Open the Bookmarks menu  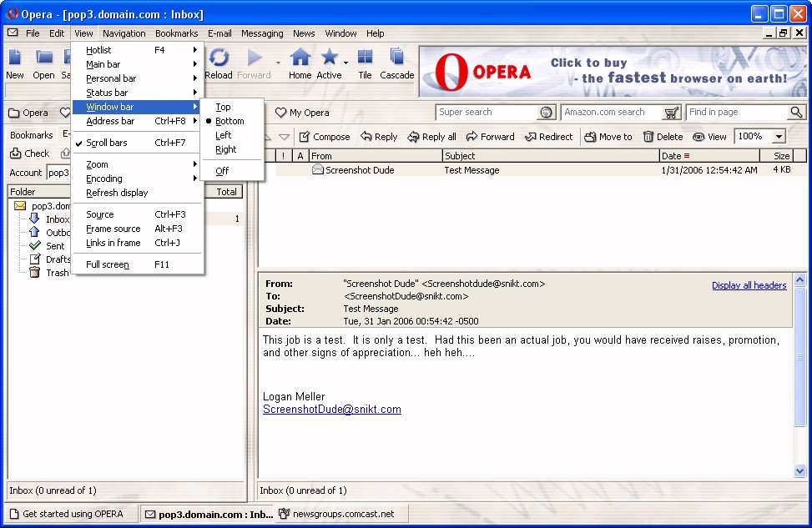click(176, 33)
